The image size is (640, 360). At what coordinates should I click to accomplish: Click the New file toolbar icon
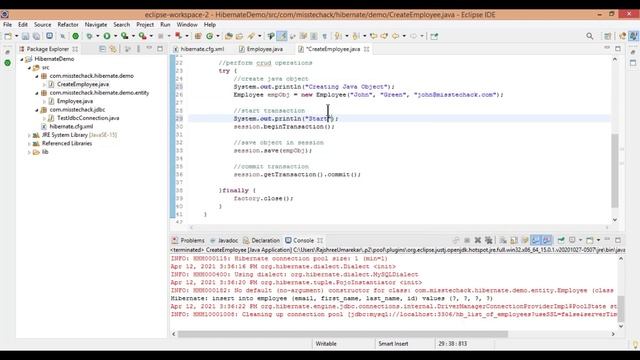pos(8,36)
